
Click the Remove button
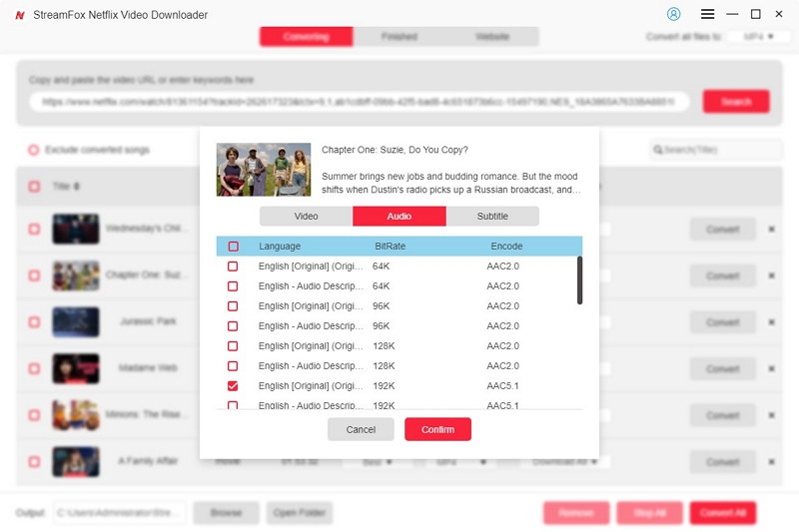576,513
